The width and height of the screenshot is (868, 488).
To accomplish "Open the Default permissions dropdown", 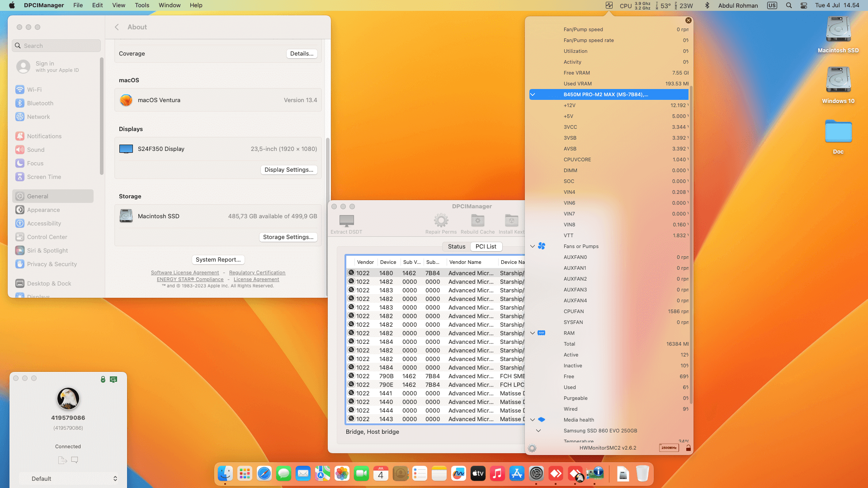I will (68, 479).
